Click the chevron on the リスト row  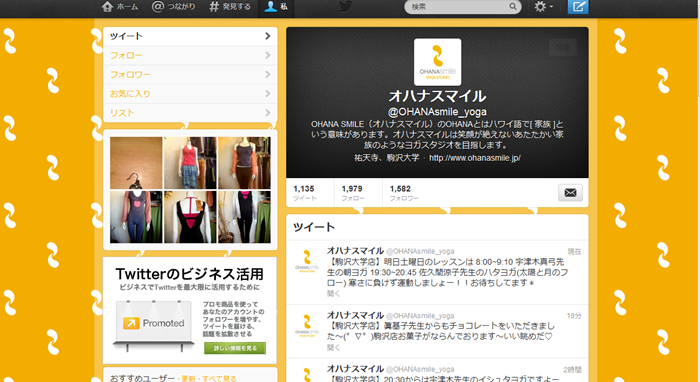(267, 113)
